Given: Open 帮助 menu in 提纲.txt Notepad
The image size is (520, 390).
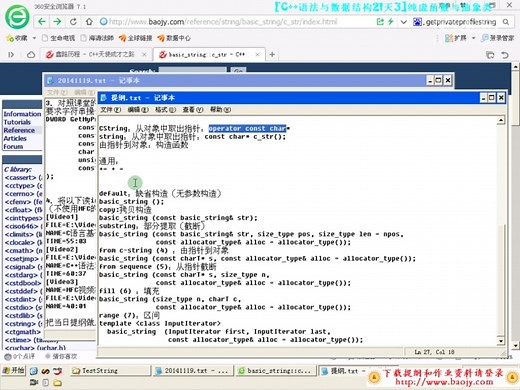Looking at the screenshot, I should (x=220, y=110).
